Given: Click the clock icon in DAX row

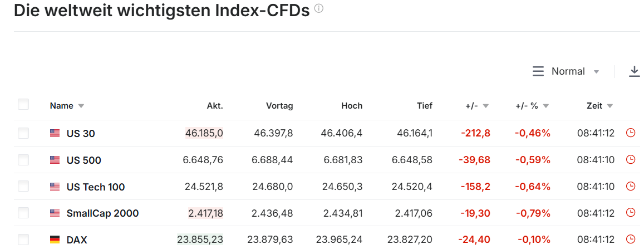Looking at the screenshot, I should point(631,240).
